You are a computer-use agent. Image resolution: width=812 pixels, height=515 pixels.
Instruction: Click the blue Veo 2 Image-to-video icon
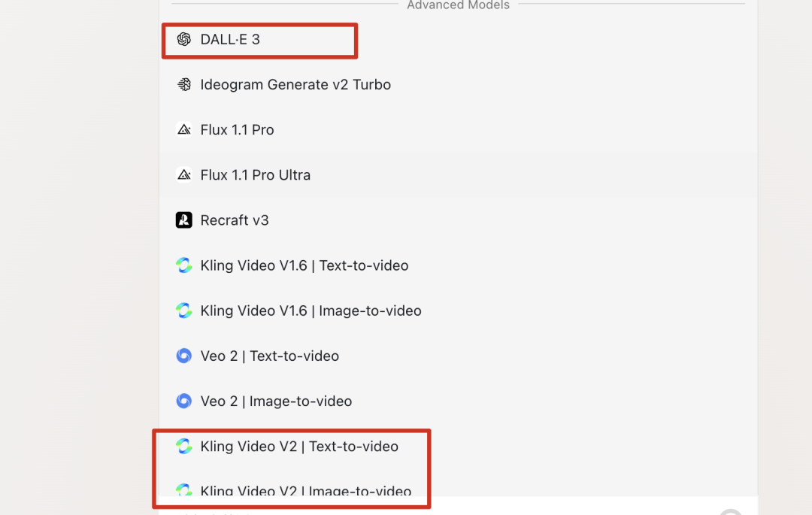click(x=184, y=401)
